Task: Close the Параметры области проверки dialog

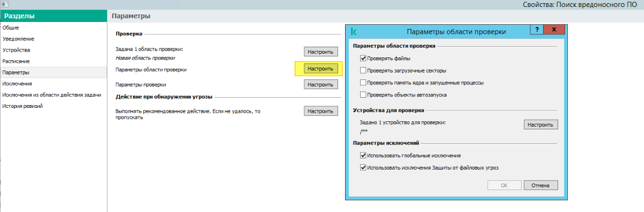Action: point(554,30)
